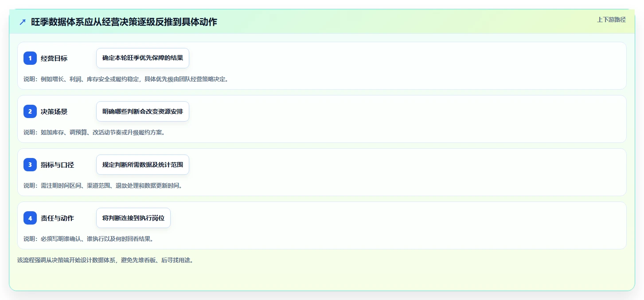Select the 确定本轮旺季优先保障的结果 chip
This screenshot has height=300, width=644.
click(x=143, y=58)
